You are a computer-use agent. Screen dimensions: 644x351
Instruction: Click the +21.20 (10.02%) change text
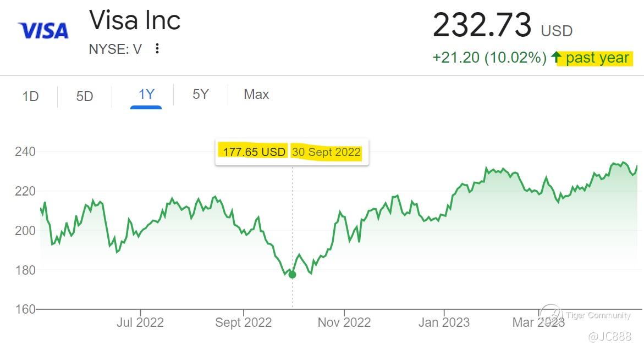(x=489, y=57)
